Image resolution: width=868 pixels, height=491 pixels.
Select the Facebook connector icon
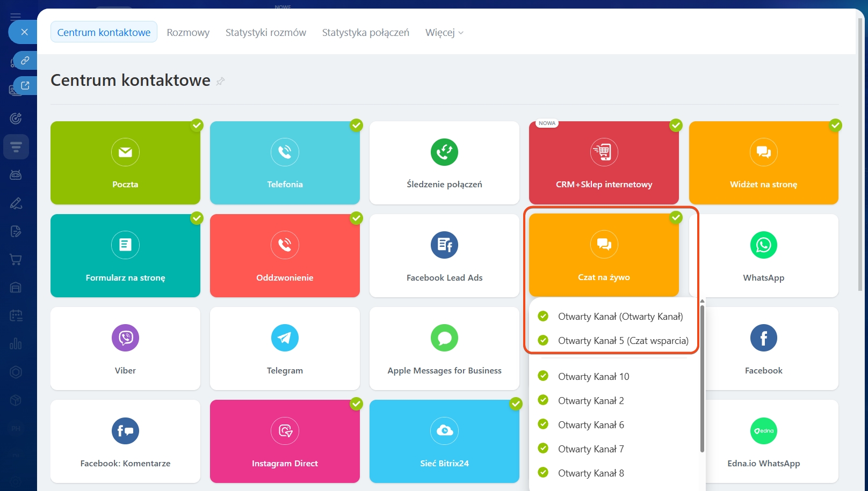coord(763,338)
